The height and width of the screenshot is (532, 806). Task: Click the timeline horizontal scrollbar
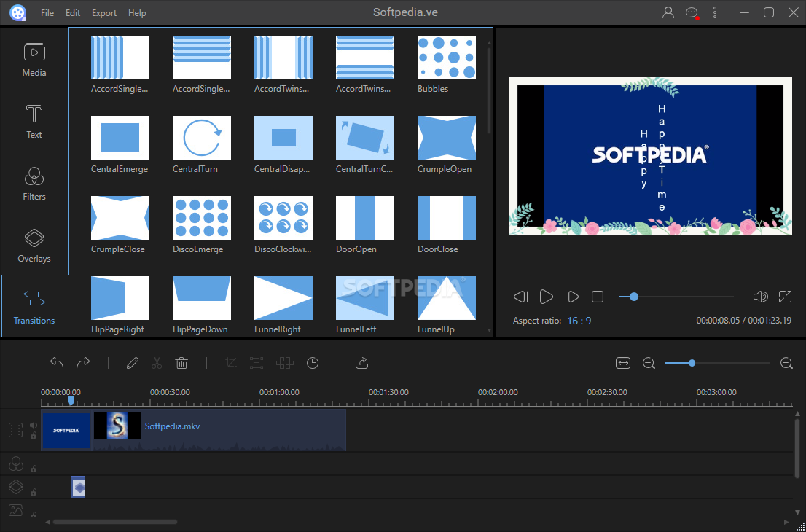[115, 522]
